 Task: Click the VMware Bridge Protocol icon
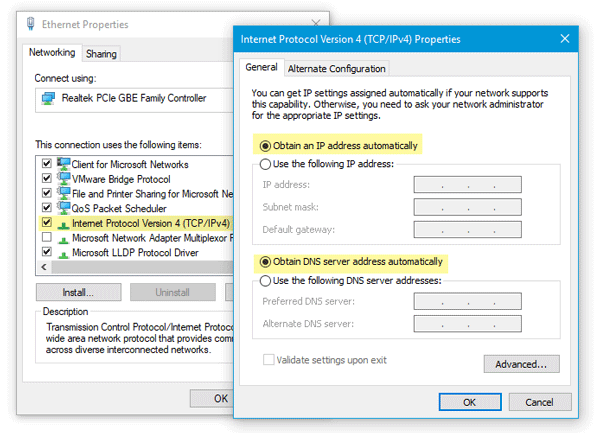[64, 179]
